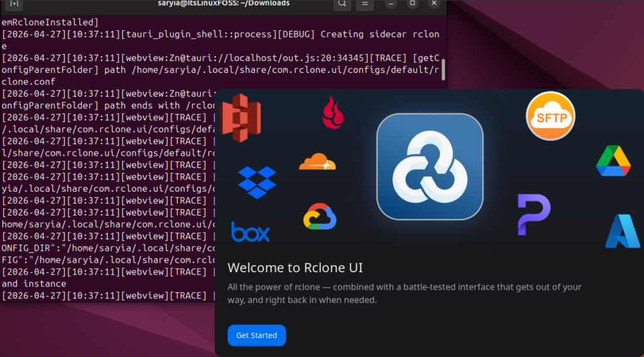644x357 pixels.
Task: Click the Backblaze flame icon
Action: click(x=333, y=112)
